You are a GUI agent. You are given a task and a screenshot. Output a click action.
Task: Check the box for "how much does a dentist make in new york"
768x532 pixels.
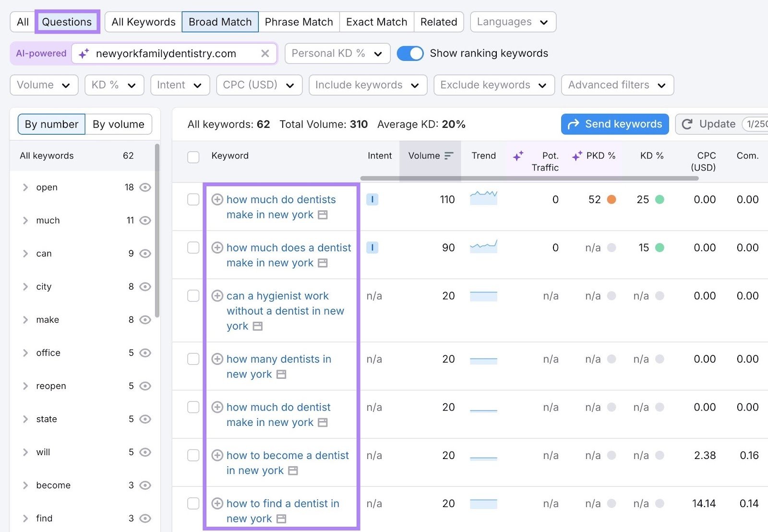click(x=193, y=248)
